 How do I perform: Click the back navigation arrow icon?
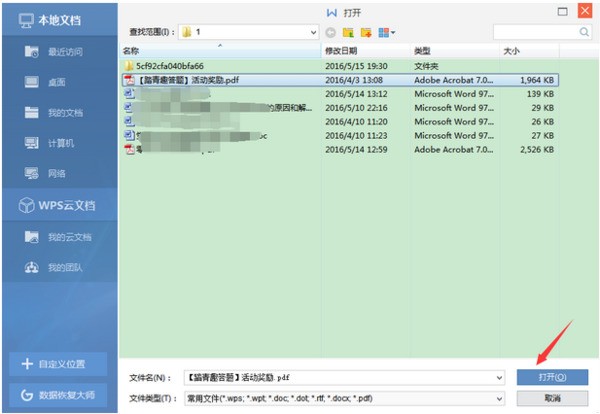pyautogui.click(x=330, y=33)
